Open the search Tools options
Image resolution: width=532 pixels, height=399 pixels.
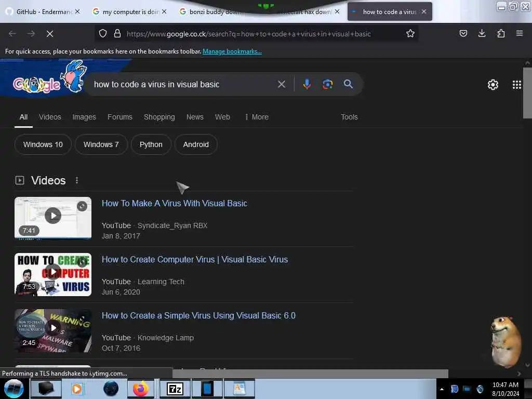pos(349,117)
